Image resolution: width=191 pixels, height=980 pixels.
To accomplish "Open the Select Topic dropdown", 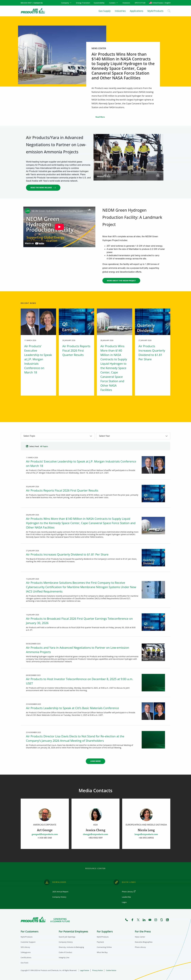I will pyautogui.click(x=57, y=436).
